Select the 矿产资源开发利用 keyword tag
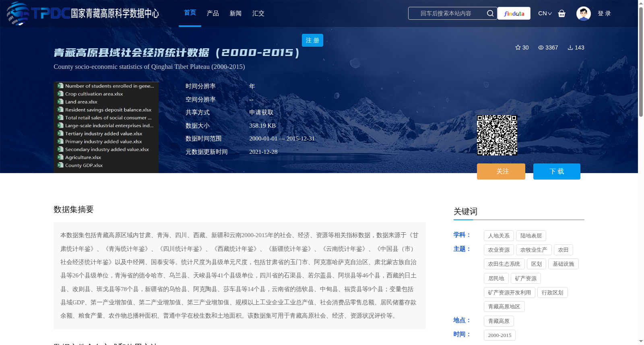Viewport: 644px width, 345px height. [509, 293]
